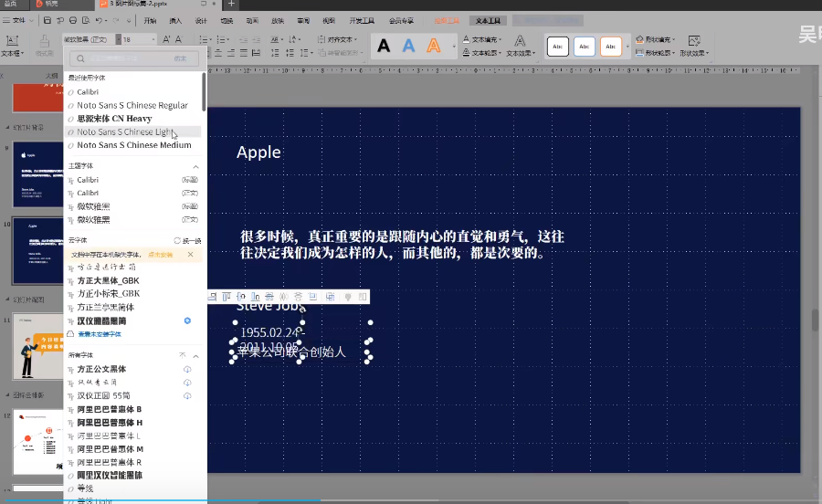The width and height of the screenshot is (822, 504).
Task: Decrease font size with the smaller A icon
Action: [179, 39]
